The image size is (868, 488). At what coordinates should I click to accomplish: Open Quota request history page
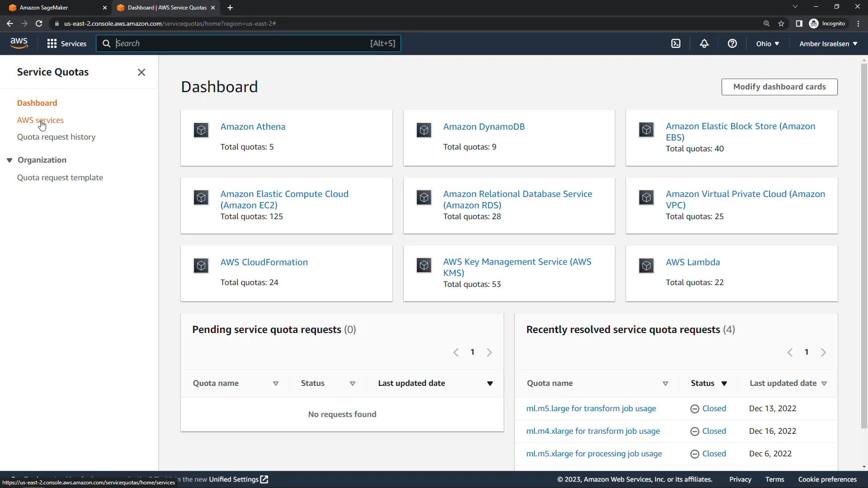(56, 137)
